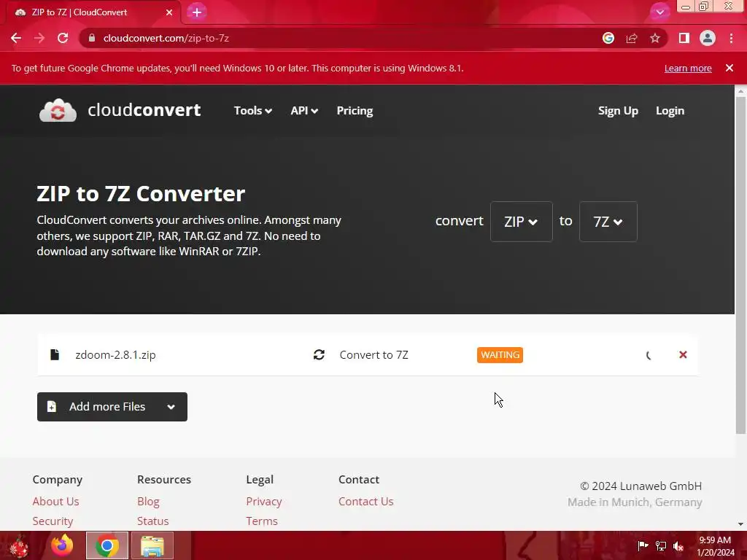747x560 pixels.
Task: Expand the Tools menu
Action: (252, 111)
